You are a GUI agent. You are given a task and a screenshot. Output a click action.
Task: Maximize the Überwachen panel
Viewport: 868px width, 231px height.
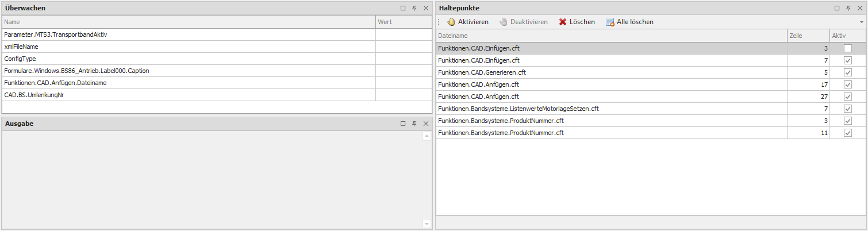coord(403,9)
